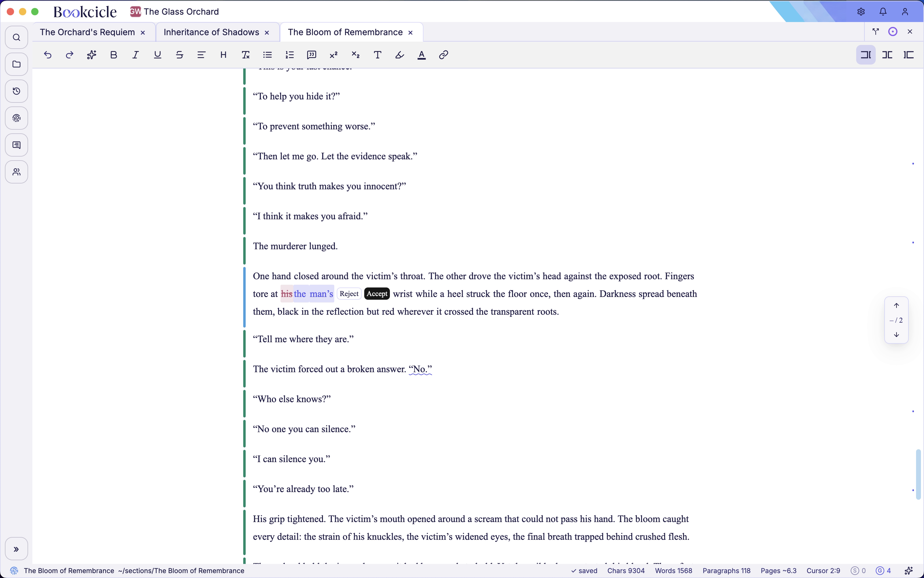This screenshot has height=578, width=924.
Task: Toggle underline formatting
Action: click(x=158, y=55)
